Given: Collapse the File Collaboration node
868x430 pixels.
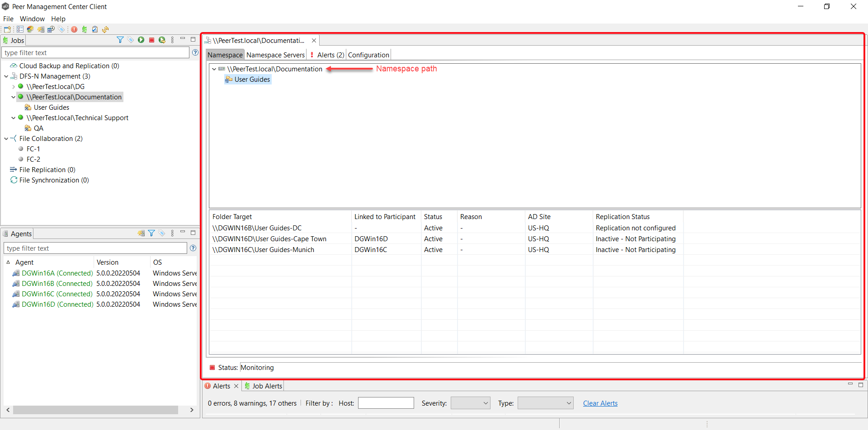Looking at the screenshot, I should [x=6, y=139].
